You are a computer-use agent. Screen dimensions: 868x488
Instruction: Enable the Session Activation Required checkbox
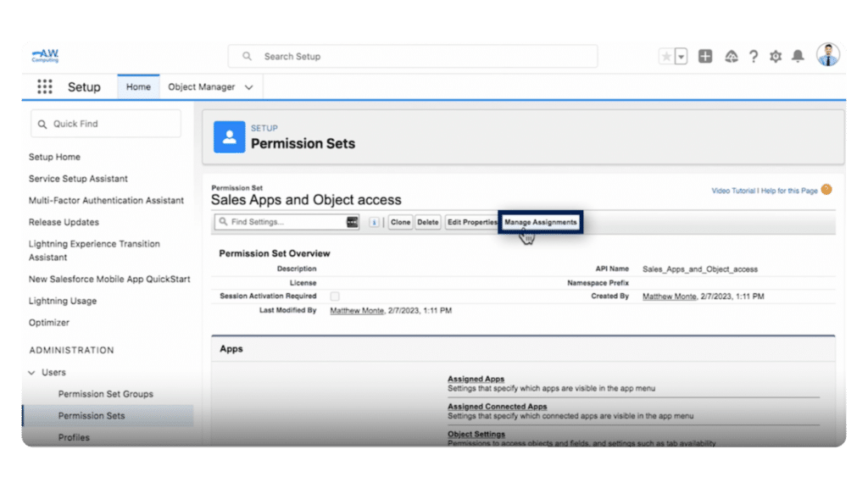coord(335,296)
